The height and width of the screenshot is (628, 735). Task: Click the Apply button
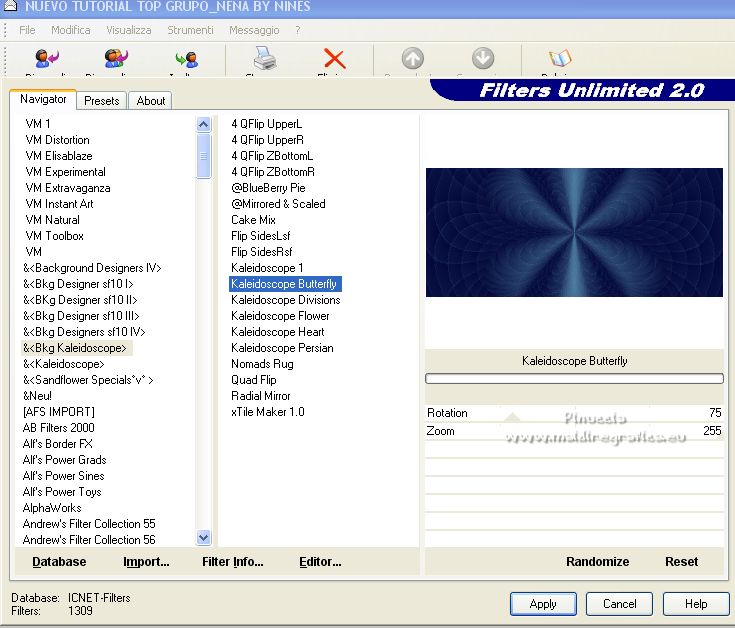[543, 604]
